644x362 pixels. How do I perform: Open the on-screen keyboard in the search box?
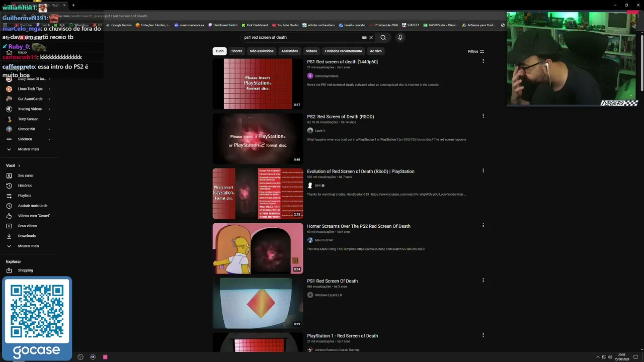coord(364,37)
